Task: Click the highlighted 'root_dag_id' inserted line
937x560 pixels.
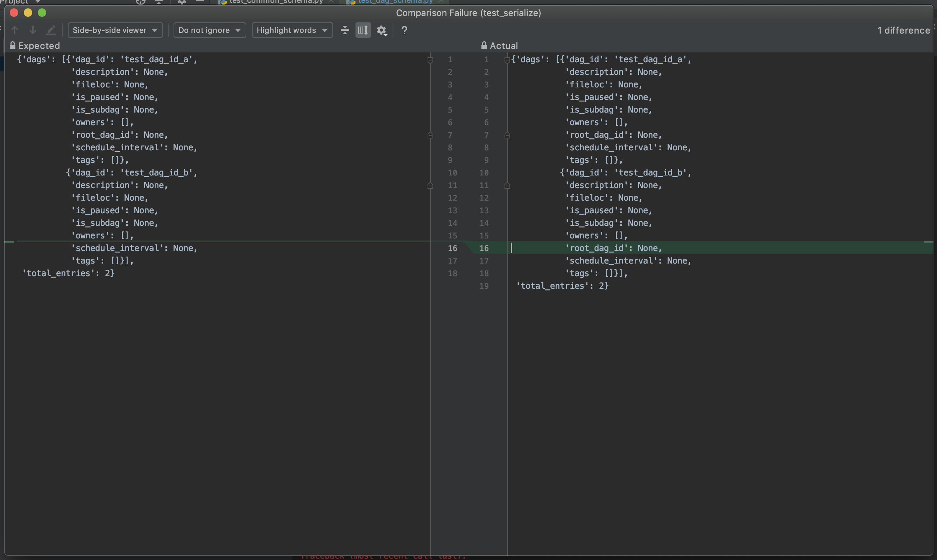Action: point(613,248)
